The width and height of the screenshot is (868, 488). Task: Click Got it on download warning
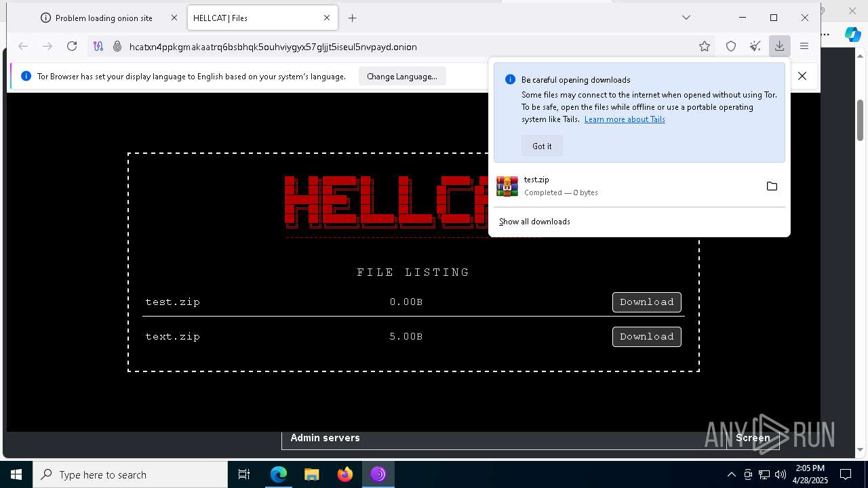542,146
